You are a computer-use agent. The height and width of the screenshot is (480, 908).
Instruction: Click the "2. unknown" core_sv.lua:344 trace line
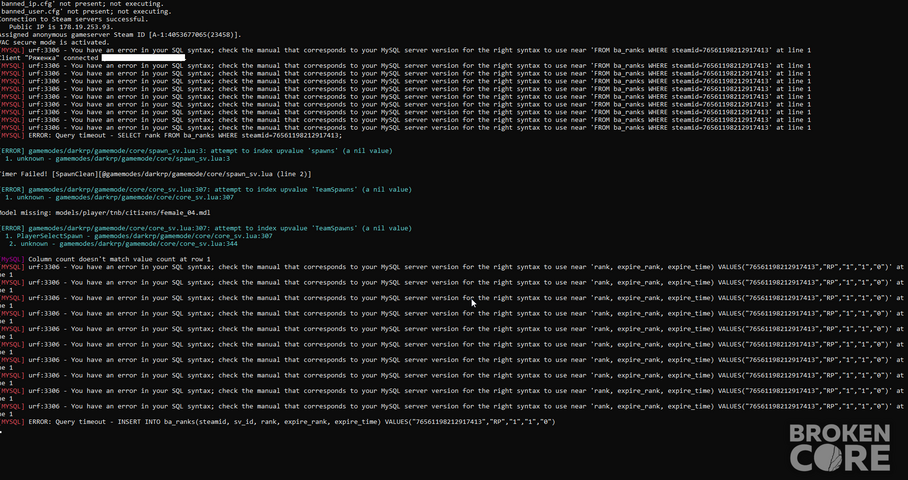click(123, 244)
